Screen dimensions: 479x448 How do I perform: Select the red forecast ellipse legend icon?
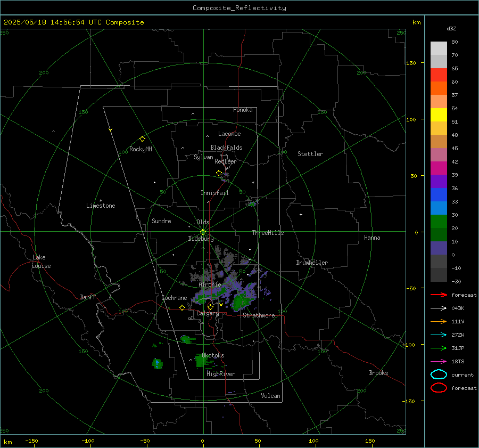pos(439,388)
